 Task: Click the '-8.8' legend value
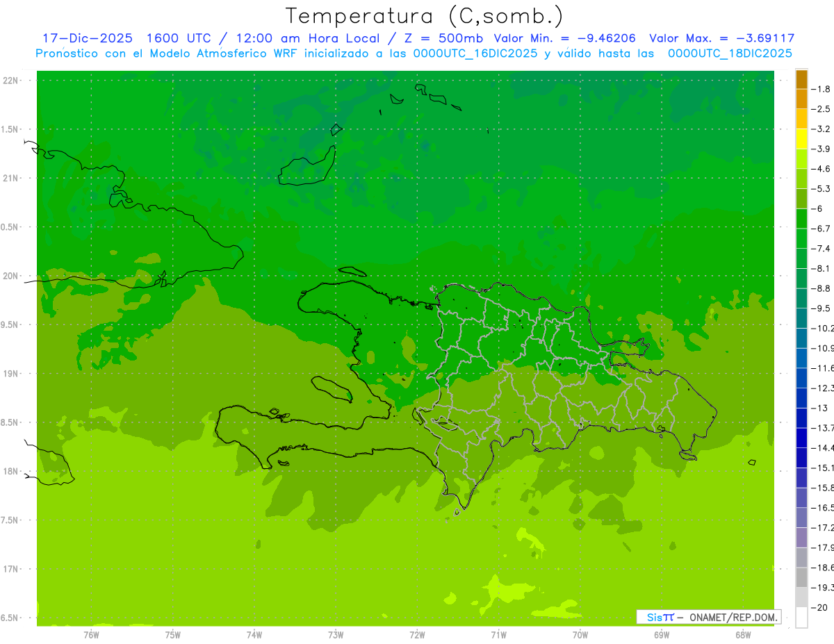pyautogui.click(x=822, y=288)
